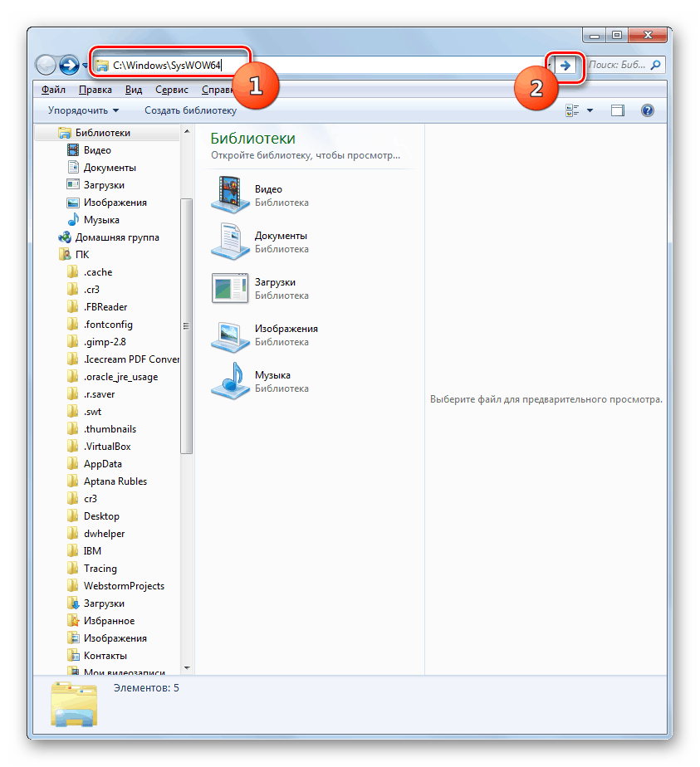Click the change view icon

click(x=572, y=110)
